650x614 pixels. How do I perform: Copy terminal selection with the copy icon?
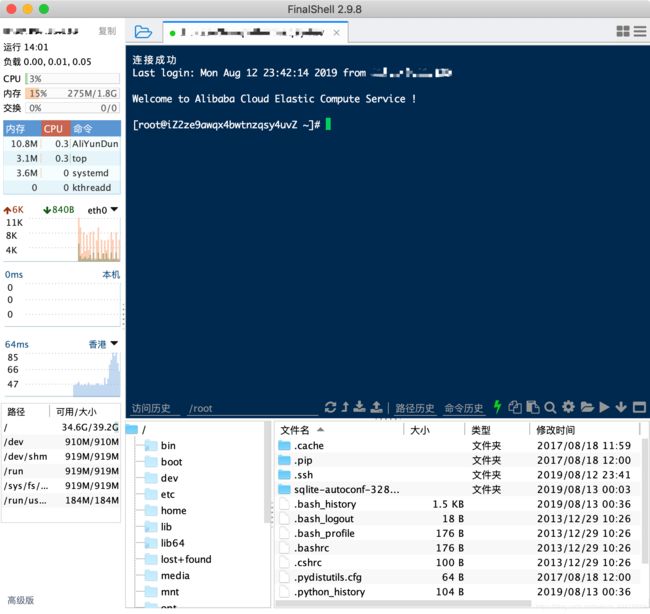tap(515, 407)
